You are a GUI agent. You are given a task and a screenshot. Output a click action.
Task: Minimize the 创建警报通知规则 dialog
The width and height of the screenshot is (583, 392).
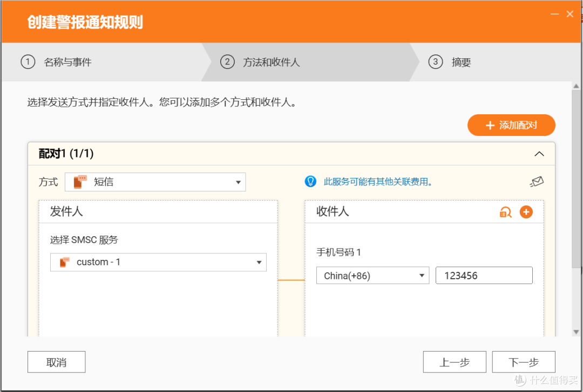[555, 14]
